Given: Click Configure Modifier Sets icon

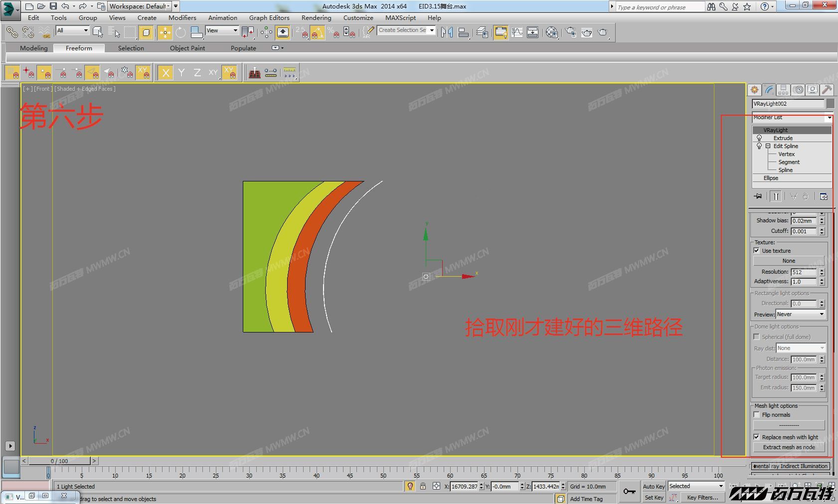Looking at the screenshot, I should coord(824,196).
